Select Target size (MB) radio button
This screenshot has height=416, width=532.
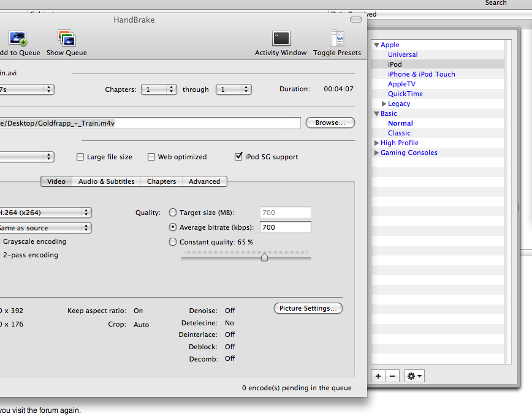[173, 213]
